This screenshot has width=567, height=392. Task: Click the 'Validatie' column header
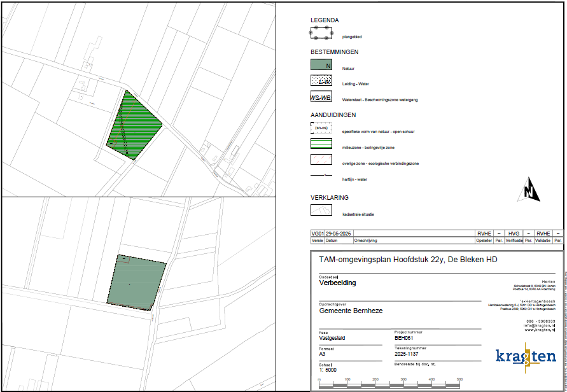(543, 241)
